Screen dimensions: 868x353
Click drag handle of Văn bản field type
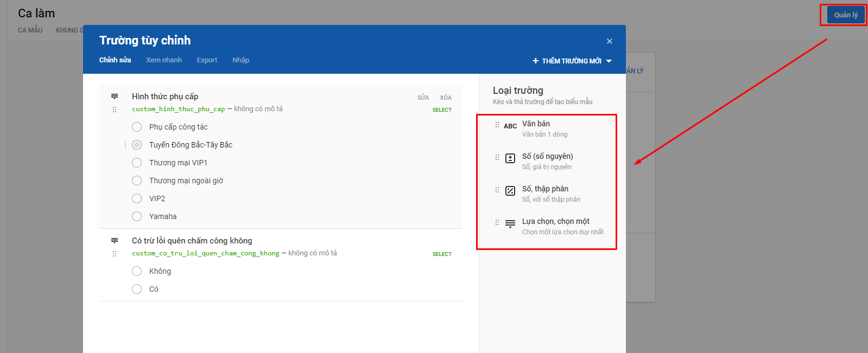click(497, 125)
